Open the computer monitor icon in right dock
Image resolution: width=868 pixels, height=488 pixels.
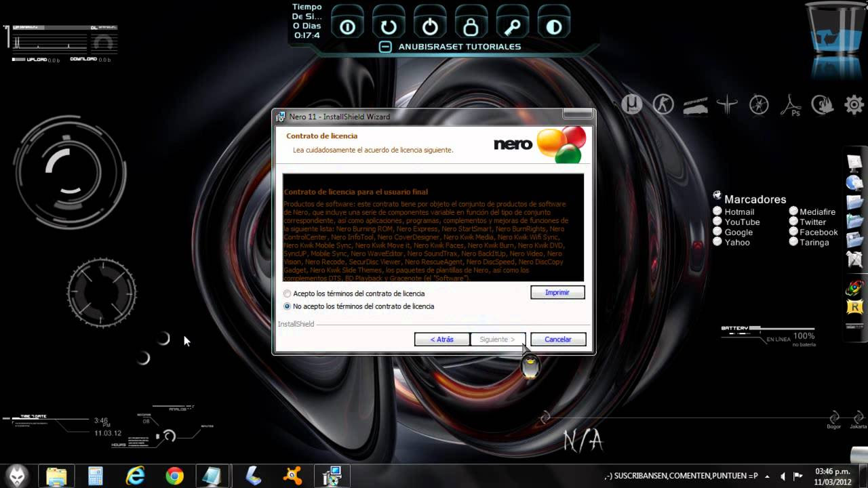coord(854,163)
